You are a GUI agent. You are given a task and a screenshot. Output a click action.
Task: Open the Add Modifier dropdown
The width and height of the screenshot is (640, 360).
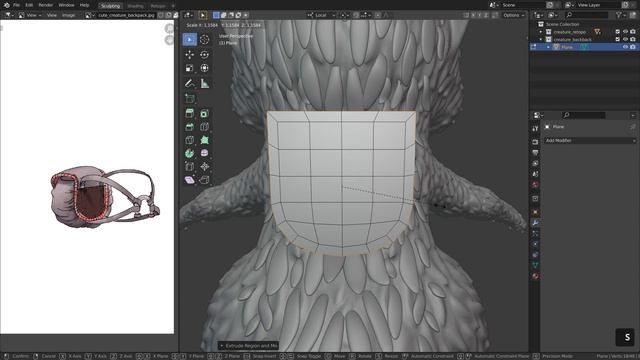pos(590,140)
